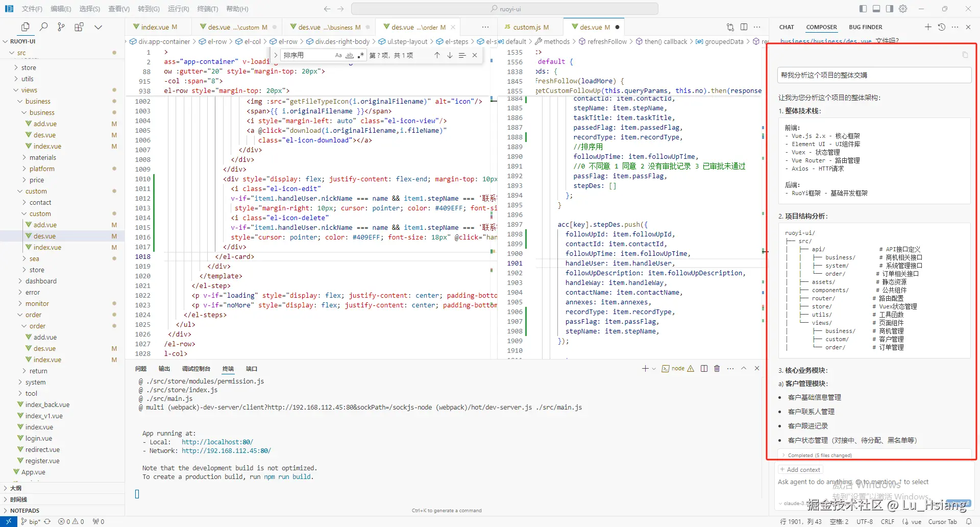Open the 查看(V) menu

click(x=119, y=9)
